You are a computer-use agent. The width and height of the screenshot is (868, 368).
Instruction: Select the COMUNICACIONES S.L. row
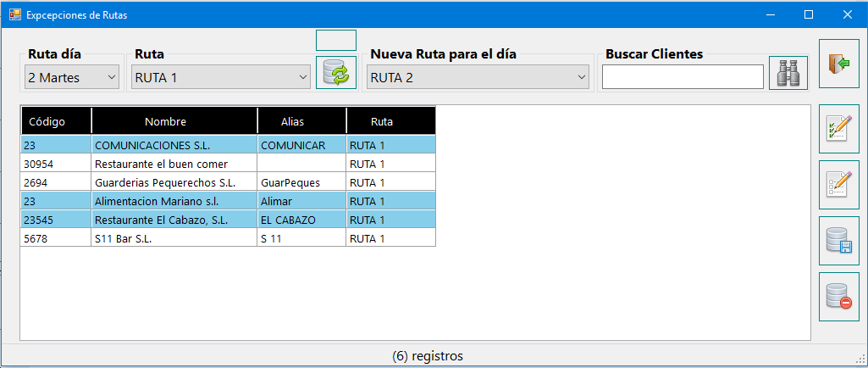228,146
